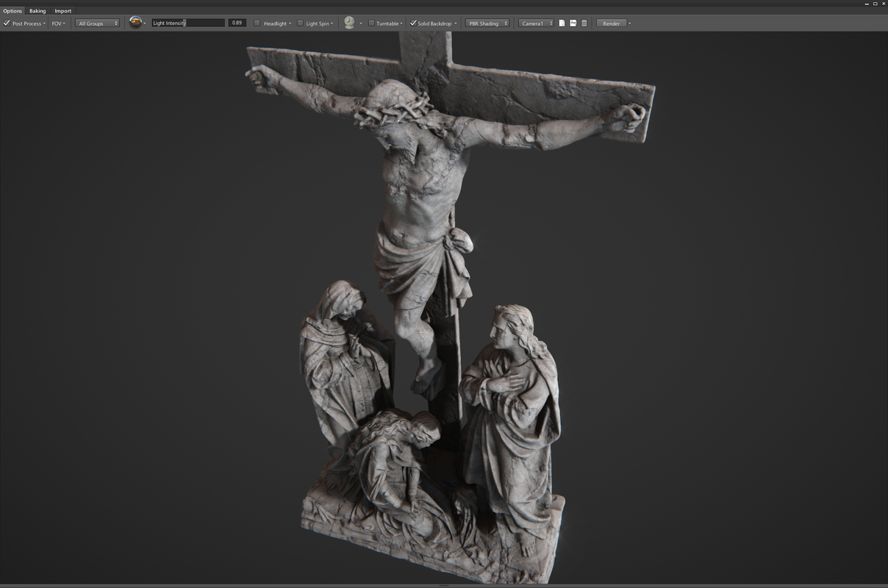This screenshot has width=888, height=588.
Task: Type a value in the Light Intensity field
Action: point(187,23)
